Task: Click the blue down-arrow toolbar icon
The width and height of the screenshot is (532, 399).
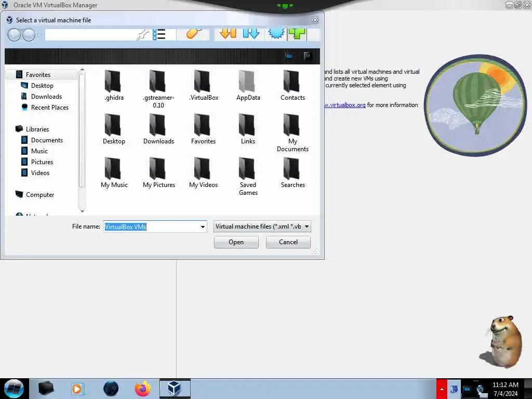Action: (x=251, y=34)
